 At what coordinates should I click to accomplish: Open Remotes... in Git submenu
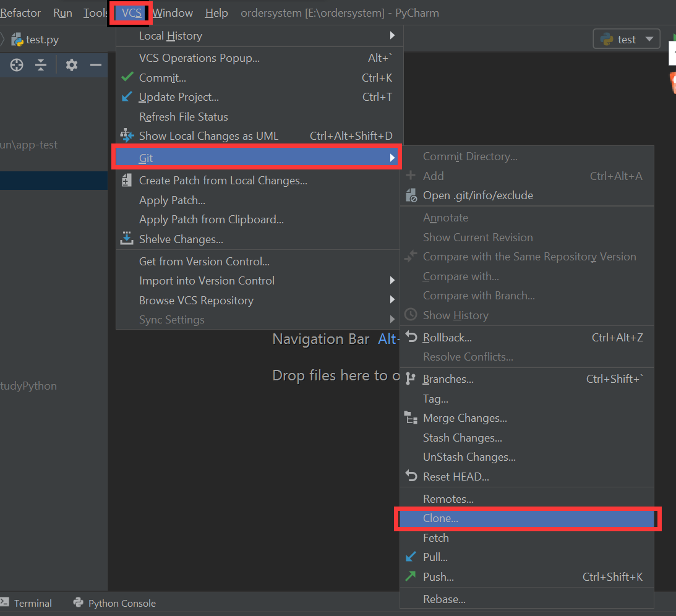pyautogui.click(x=527, y=498)
